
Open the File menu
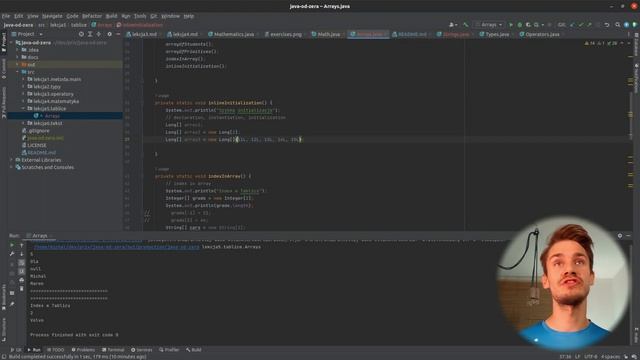click(6, 16)
